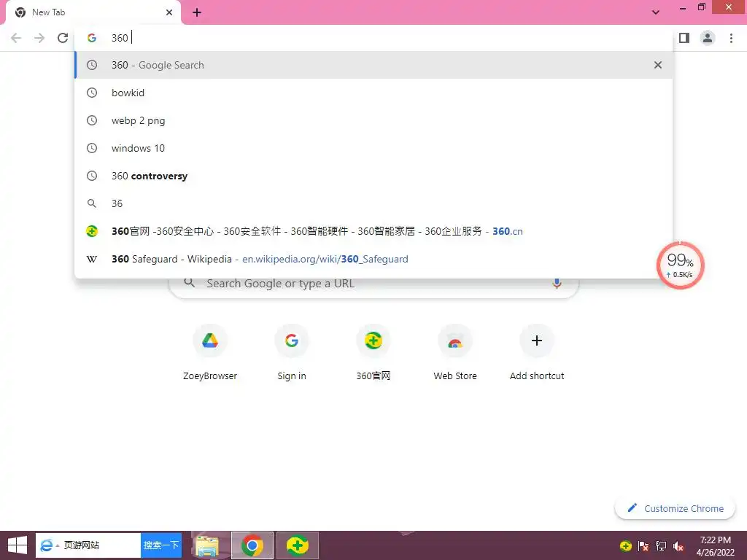Screen dimensions: 747x560
Task: Click the Wikipedia W icon in suggestions
Action: coord(92,259)
